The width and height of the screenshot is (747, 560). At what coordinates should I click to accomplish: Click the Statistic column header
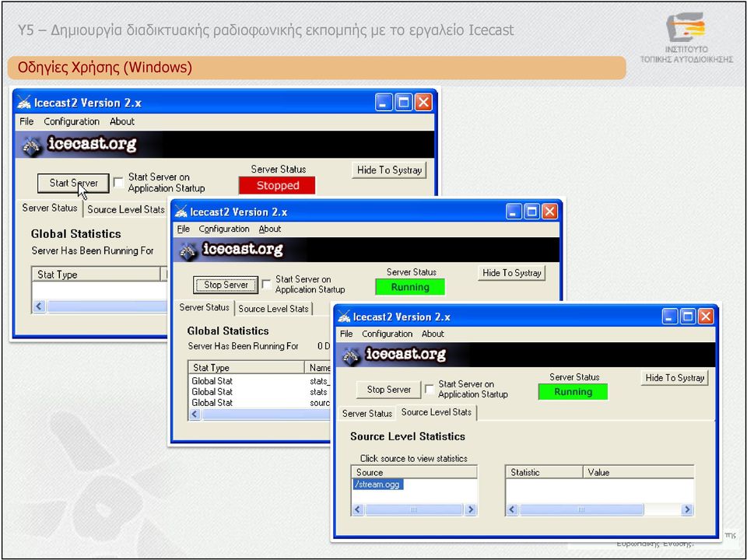(x=544, y=472)
